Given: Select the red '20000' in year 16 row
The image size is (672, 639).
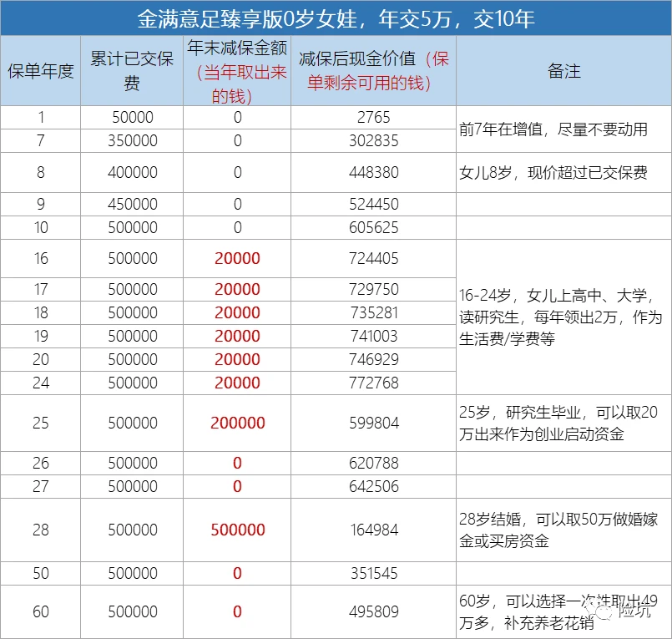Looking at the screenshot, I should tap(237, 259).
